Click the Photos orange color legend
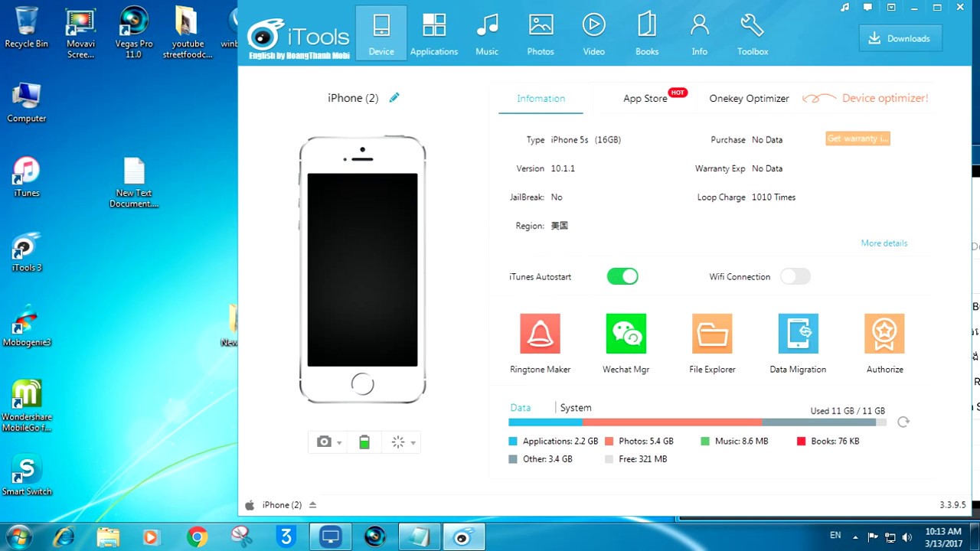Viewport: 980px width, 551px height. pyautogui.click(x=609, y=442)
